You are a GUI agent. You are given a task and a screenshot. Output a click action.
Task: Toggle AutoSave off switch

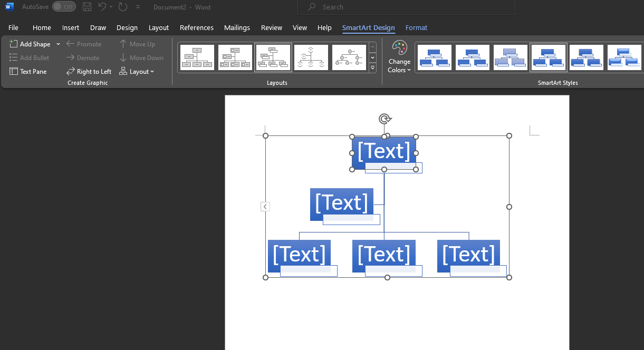(64, 7)
